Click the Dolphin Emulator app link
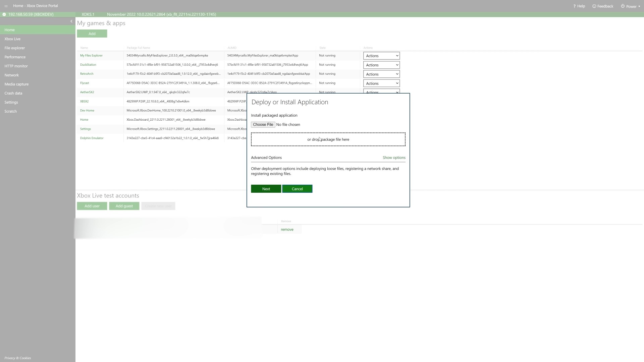 92,138
